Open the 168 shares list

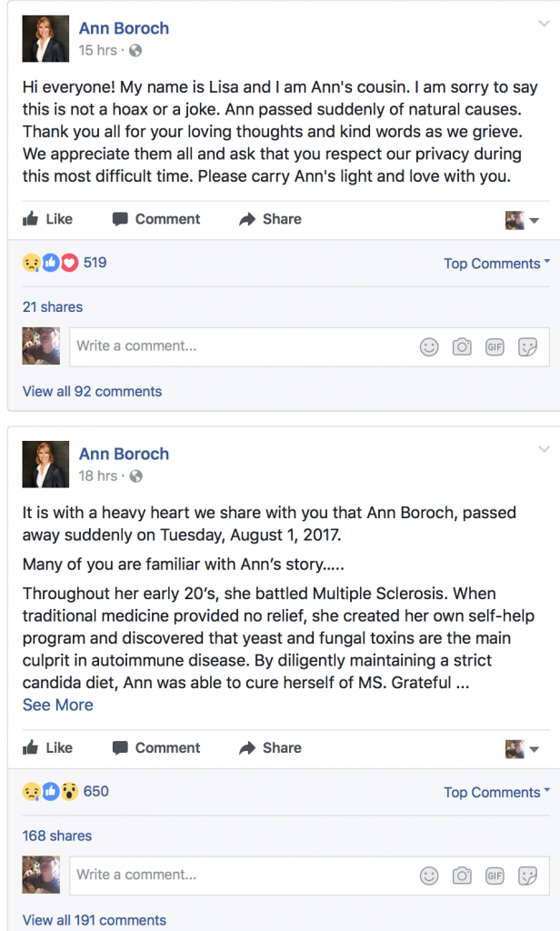[57, 836]
